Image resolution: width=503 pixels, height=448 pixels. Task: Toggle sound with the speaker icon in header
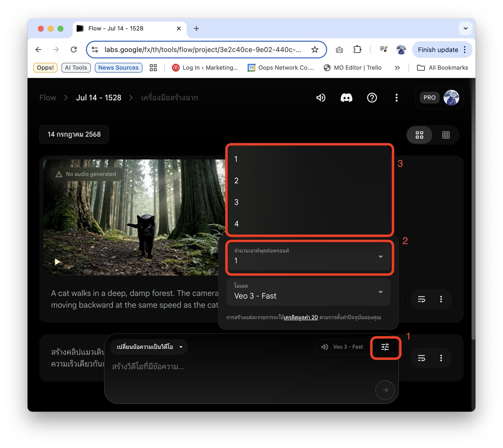(x=321, y=98)
